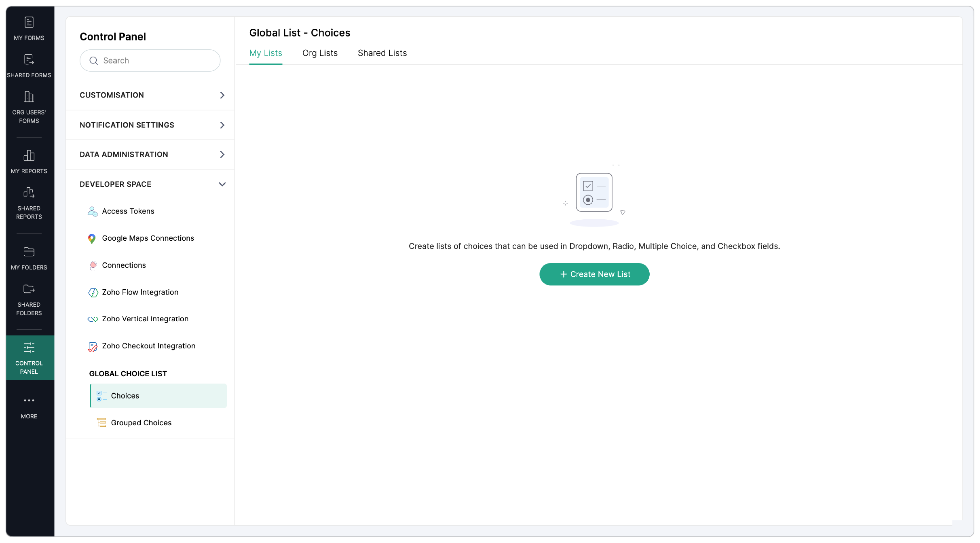Open My Folders
The width and height of the screenshot is (980, 543).
(29, 258)
